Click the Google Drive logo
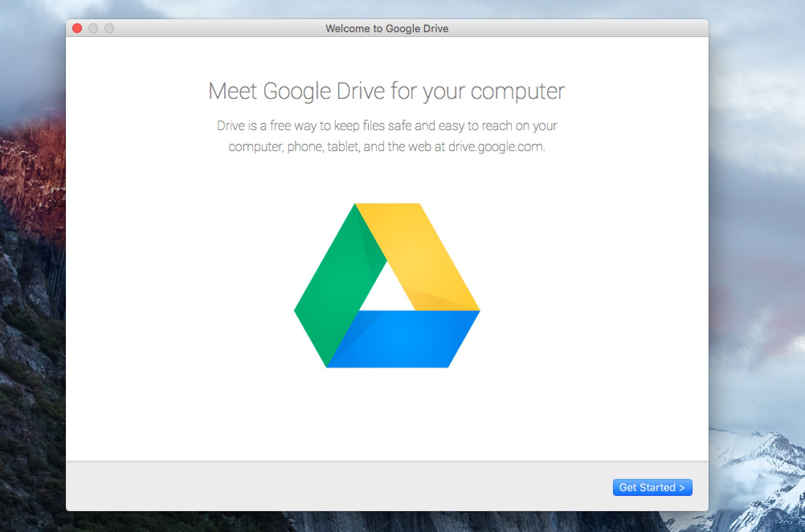 [x=387, y=285]
